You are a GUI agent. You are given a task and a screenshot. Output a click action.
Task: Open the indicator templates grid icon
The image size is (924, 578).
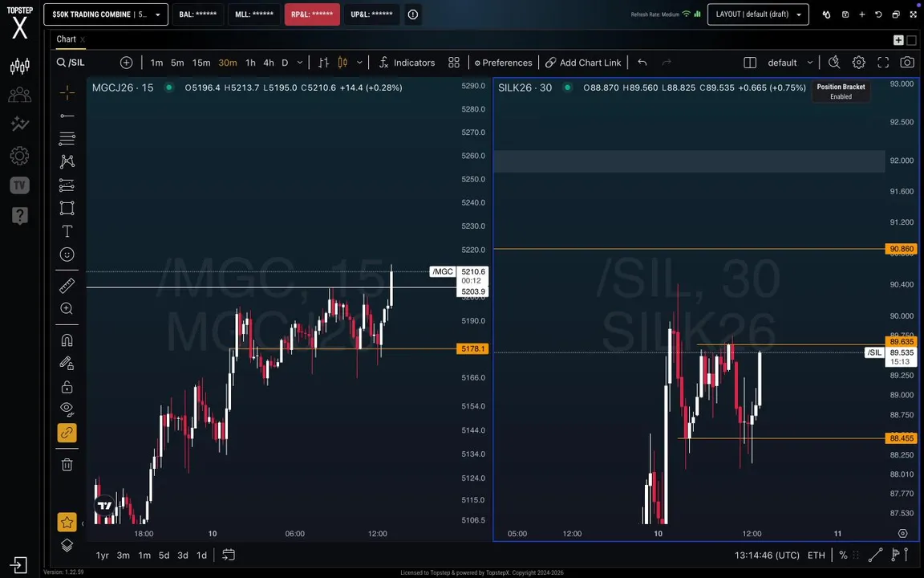click(454, 63)
